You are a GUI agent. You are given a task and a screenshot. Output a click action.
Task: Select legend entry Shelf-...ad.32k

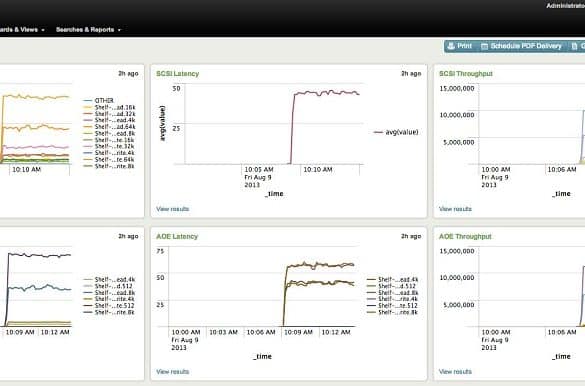click(x=109, y=114)
